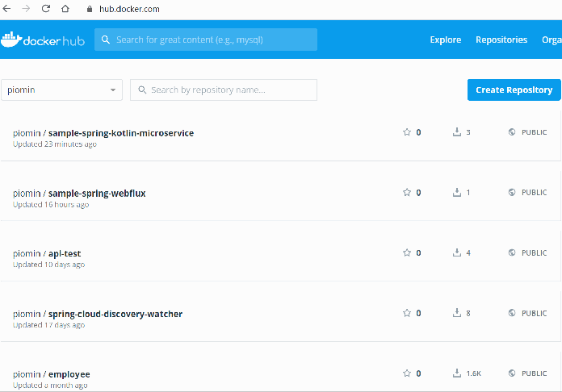The width and height of the screenshot is (562, 392).
Task: Click browser home icon
Action: [65, 9]
